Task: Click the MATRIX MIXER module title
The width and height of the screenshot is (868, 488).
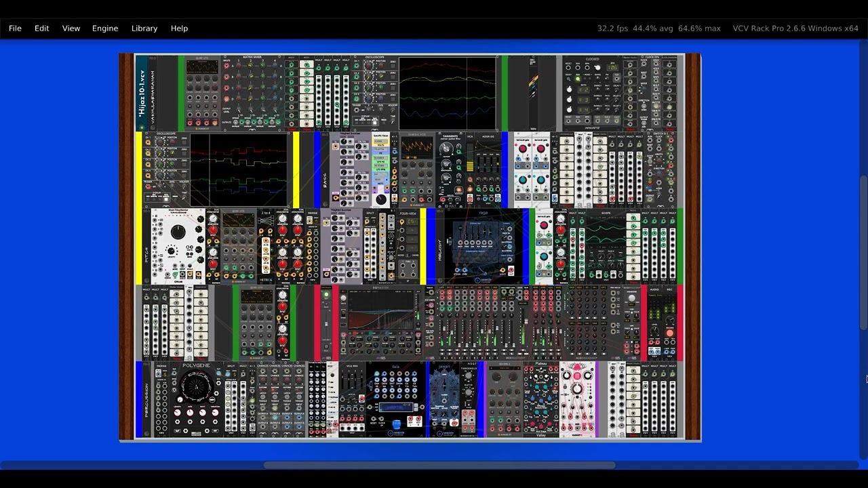Action: (252, 58)
